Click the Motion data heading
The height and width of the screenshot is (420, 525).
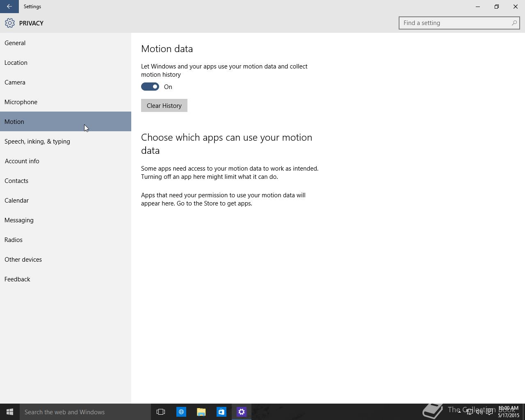167,49
